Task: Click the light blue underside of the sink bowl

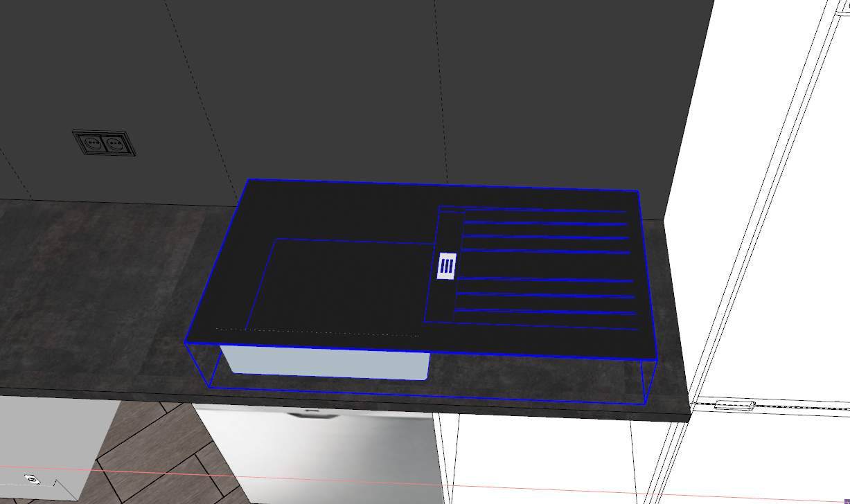Action: click(x=326, y=362)
